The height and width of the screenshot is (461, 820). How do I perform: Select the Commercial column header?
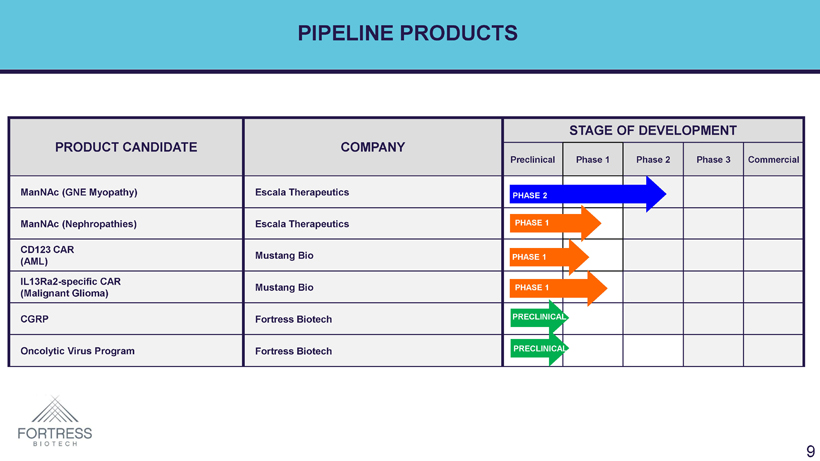[x=773, y=160]
